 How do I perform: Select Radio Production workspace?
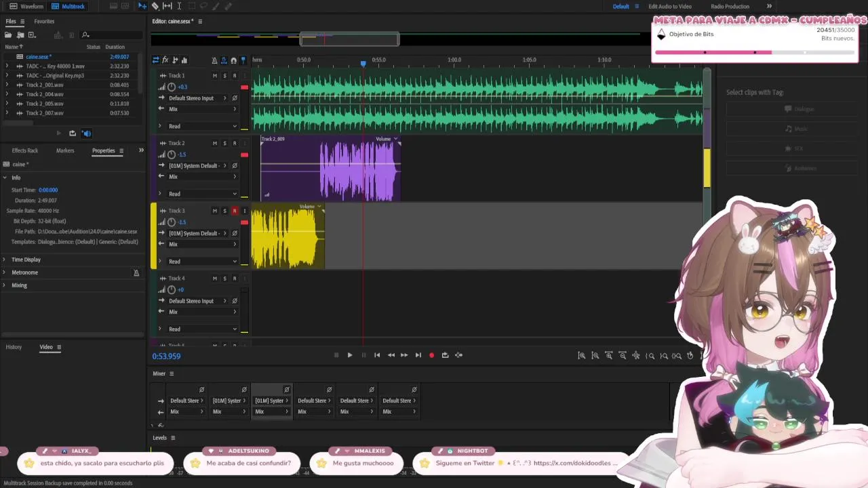[x=730, y=6]
